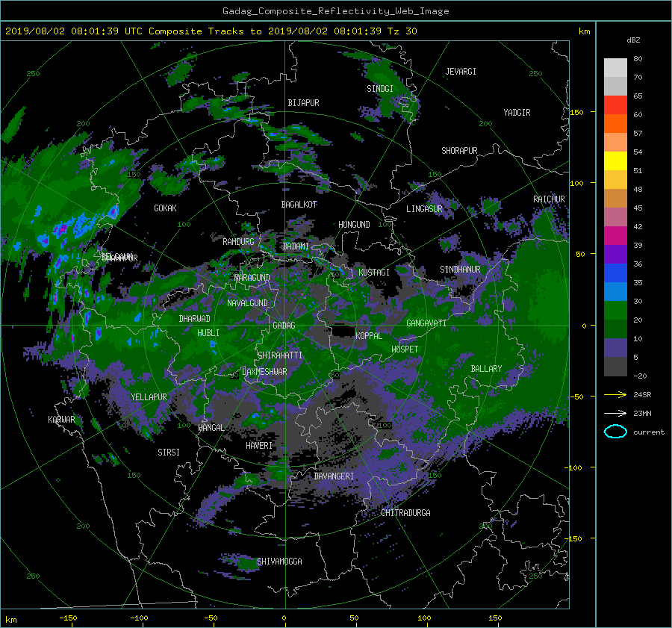Click the DAVANGERI city label
672x628 pixels.
click(334, 476)
